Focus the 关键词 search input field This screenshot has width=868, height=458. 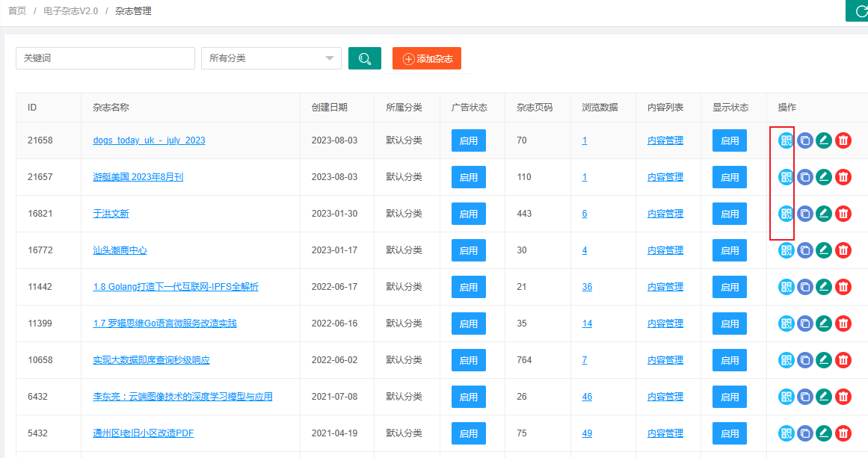[105, 58]
